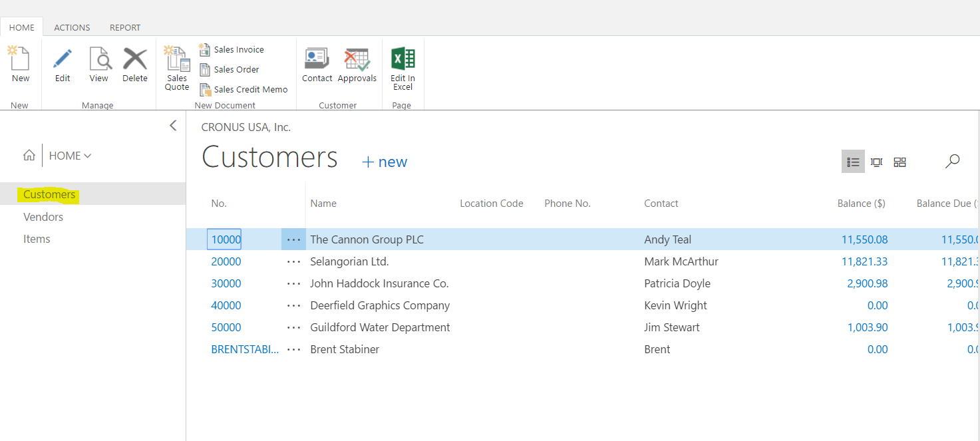Open the REPORT ribbon tab
The width and height of the screenshot is (980, 441).
125,27
